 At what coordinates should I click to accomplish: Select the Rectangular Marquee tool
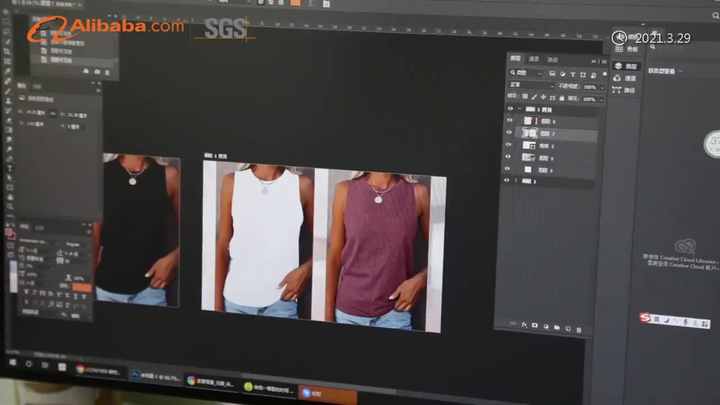(7, 22)
